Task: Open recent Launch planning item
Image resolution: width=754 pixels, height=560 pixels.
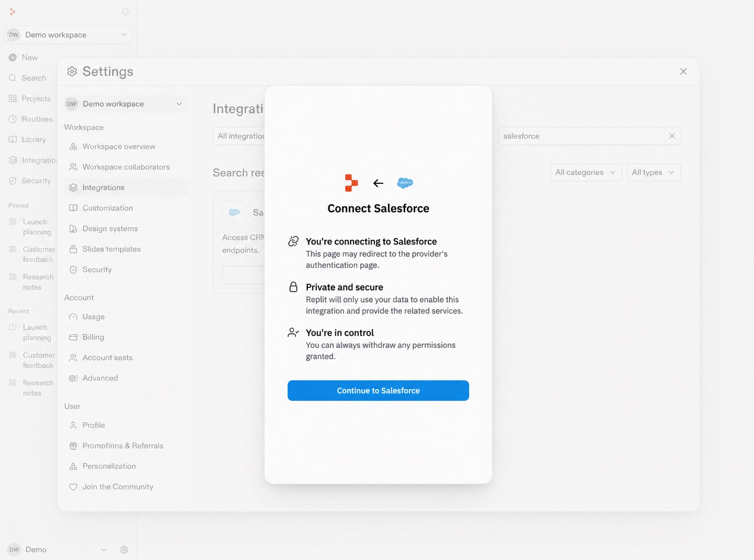Action: 31,333
